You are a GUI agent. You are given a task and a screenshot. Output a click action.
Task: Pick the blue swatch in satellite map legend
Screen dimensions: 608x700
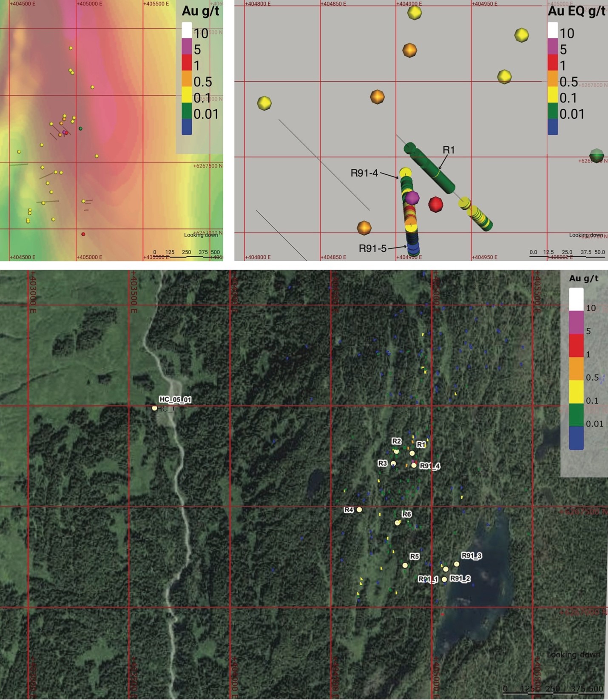(576, 438)
